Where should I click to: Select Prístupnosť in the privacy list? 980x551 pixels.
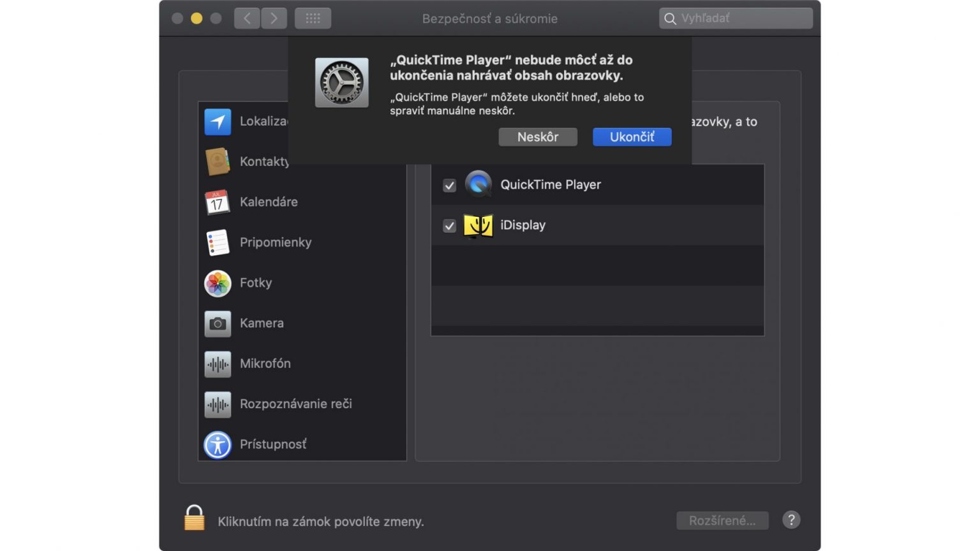pos(302,444)
